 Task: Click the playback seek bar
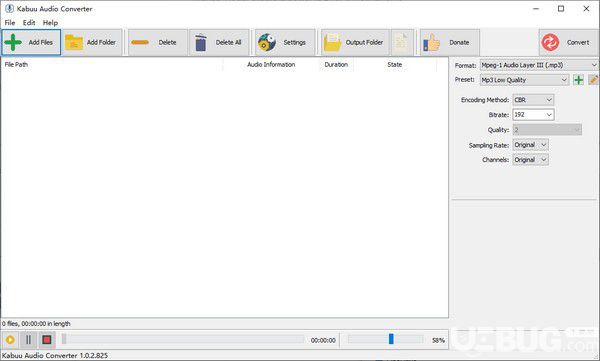pos(183,339)
